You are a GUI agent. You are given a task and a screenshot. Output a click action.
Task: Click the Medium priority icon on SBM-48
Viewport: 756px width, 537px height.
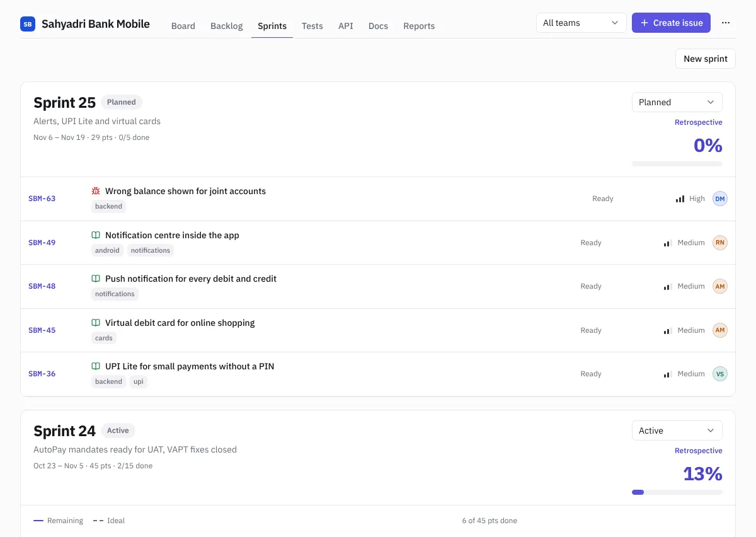point(668,286)
